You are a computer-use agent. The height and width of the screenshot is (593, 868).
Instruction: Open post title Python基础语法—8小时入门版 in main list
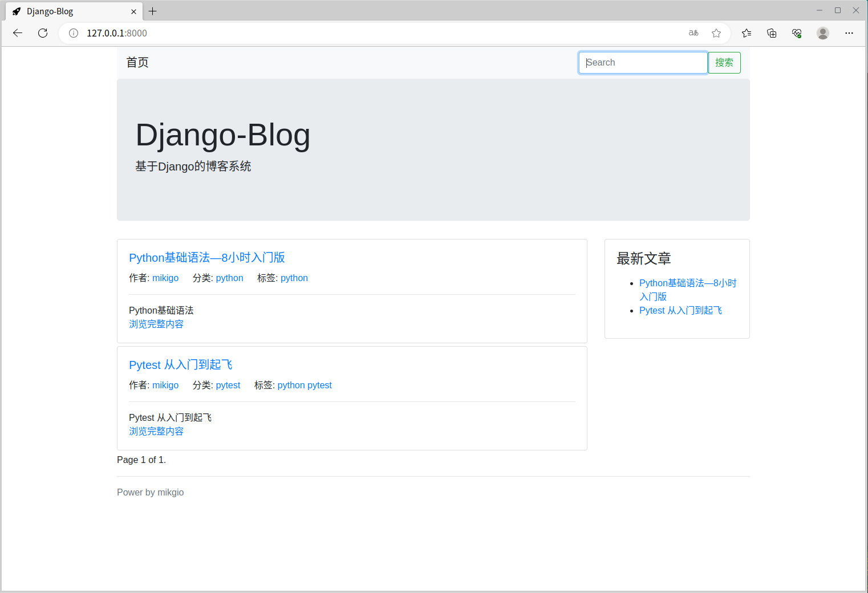click(x=207, y=258)
